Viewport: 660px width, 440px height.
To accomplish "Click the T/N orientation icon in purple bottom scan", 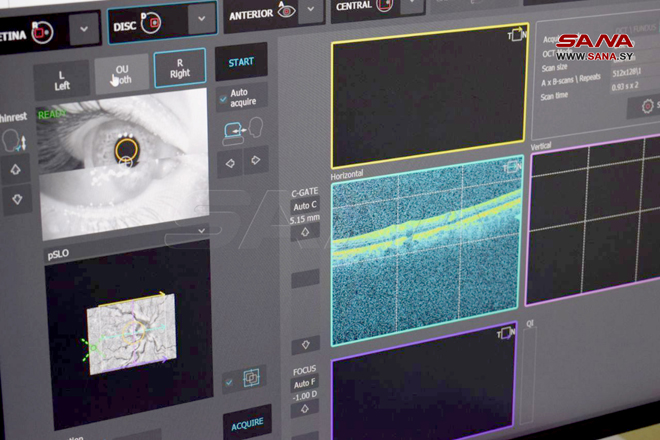I will pos(506,333).
